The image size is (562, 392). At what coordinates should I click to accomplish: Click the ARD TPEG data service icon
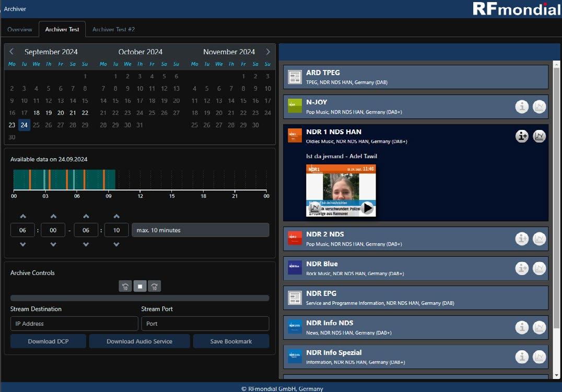[x=295, y=77]
